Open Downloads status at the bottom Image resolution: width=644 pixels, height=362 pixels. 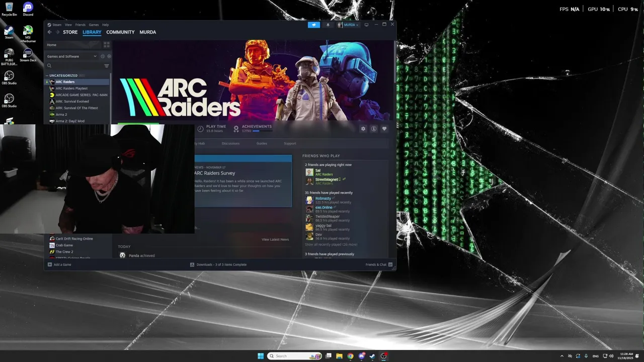point(218,264)
